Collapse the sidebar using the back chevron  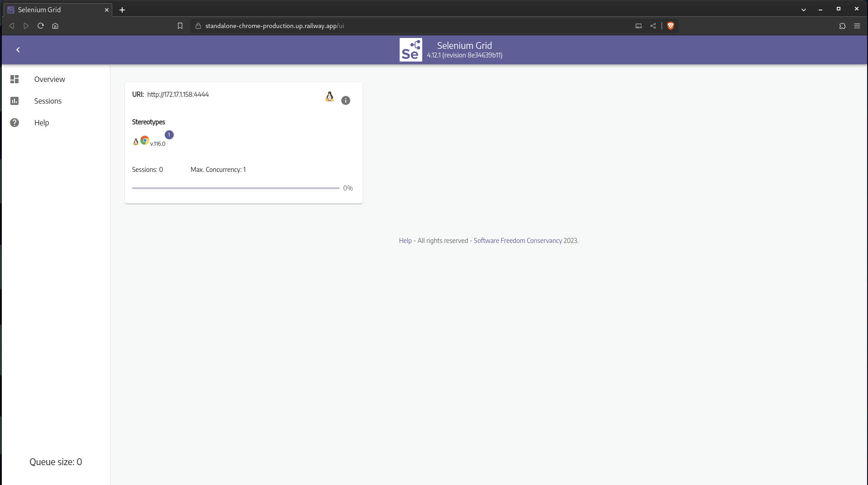pos(18,50)
